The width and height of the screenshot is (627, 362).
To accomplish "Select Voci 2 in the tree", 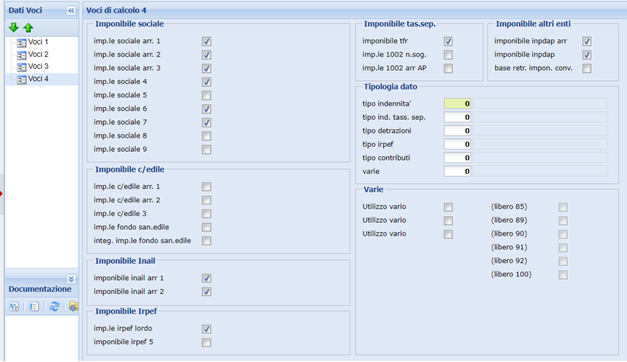I will (x=38, y=54).
